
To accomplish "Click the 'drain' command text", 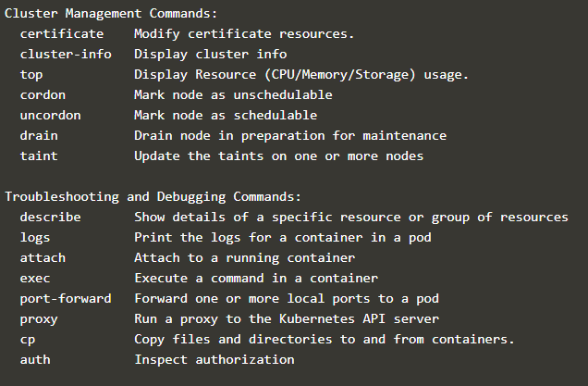I will coord(38,135).
